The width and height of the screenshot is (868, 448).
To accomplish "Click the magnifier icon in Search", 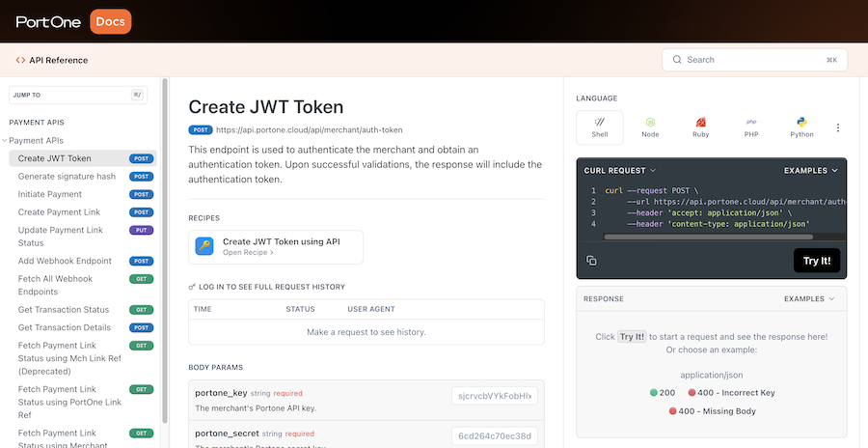I will pos(676,60).
